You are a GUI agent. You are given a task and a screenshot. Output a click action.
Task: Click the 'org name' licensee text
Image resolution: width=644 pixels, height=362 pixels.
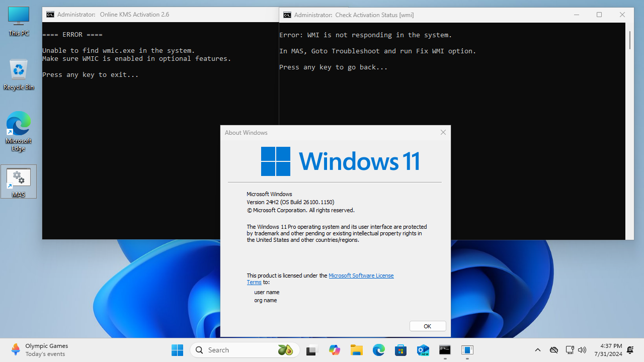pos(266,300)
